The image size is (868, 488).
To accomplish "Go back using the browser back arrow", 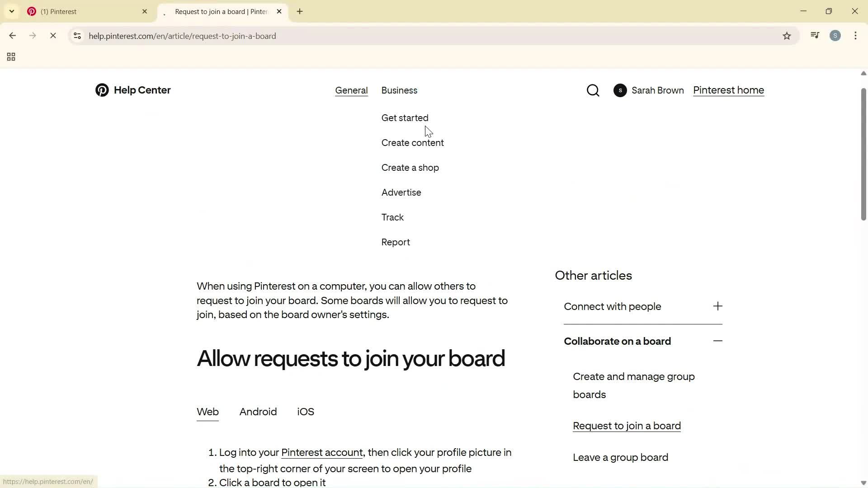I will pyautogui.click(x=12, y=36).
